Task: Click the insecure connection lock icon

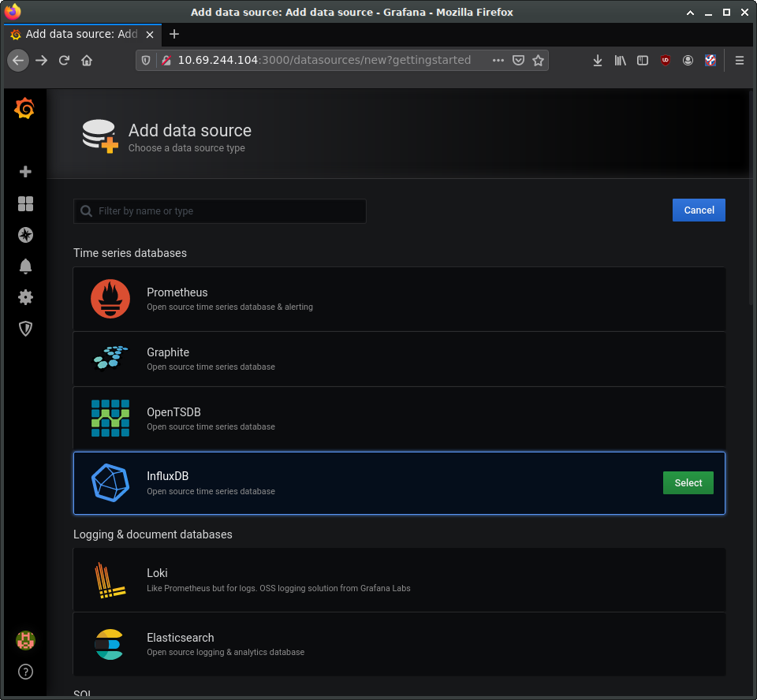Action: 166,61
